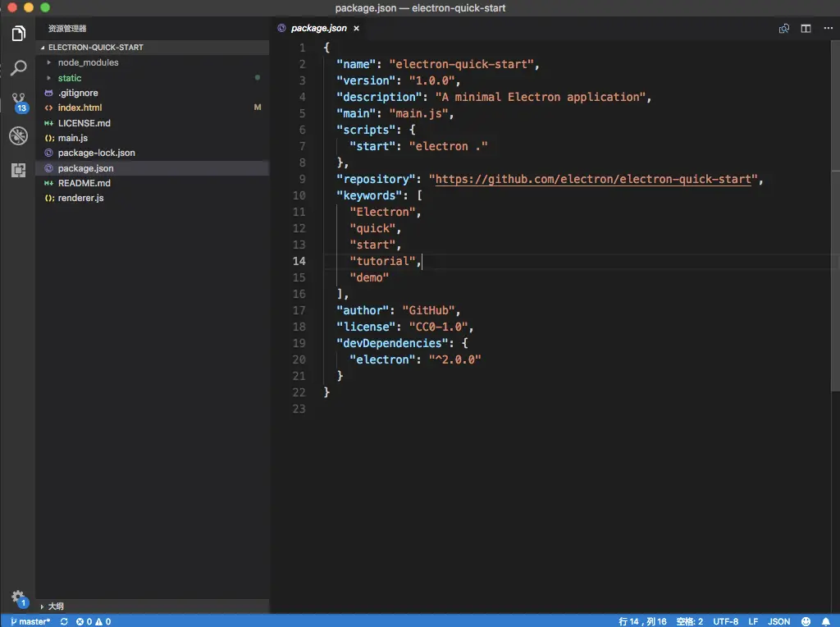The width and height of the screenshot is (840, 627).
Task: Change language mode JSON
Action: tap(779, 621)
